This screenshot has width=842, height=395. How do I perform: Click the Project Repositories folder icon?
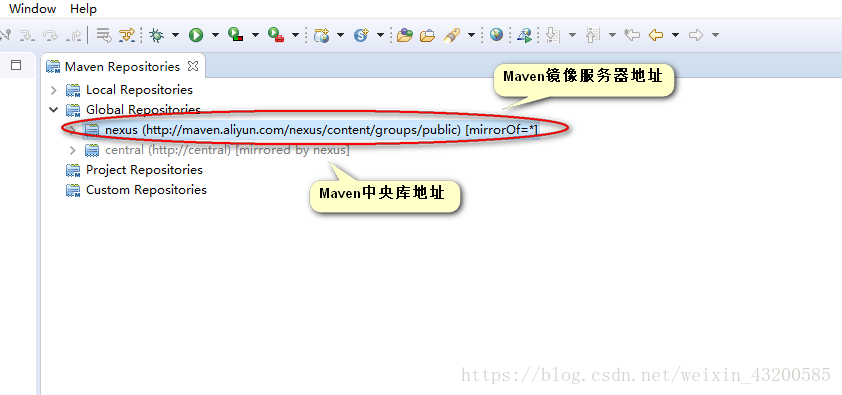pos(73,170)
